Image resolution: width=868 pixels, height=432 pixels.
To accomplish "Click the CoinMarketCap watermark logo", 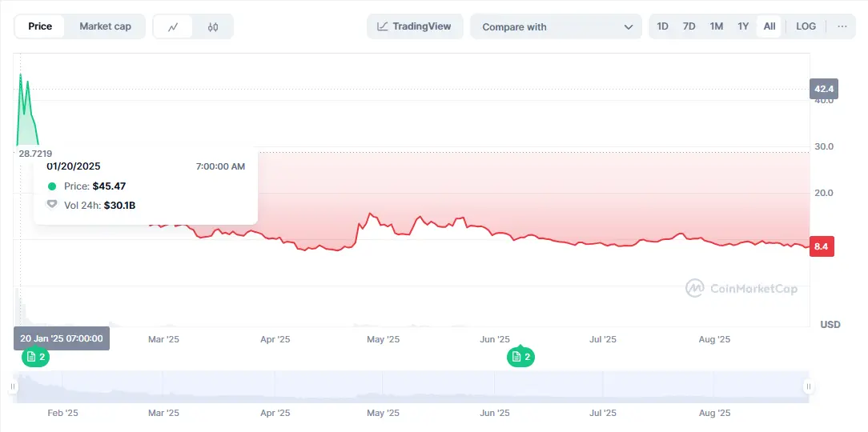I will coord(741,288).
